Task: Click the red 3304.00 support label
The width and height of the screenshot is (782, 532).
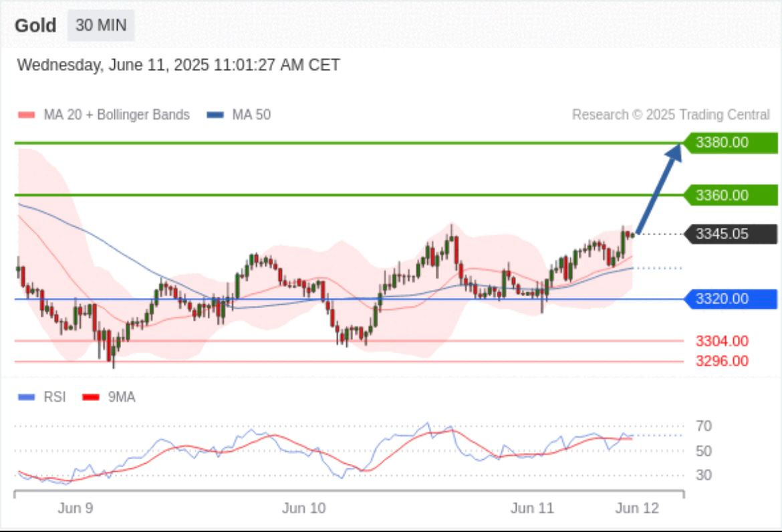Action: [722, 341]
